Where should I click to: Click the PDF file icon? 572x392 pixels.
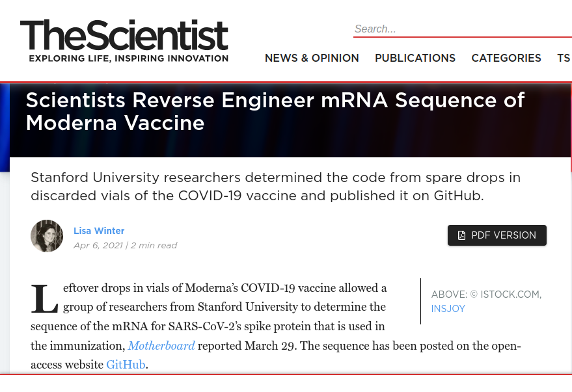pyautogui.click(x=461, y=235)
